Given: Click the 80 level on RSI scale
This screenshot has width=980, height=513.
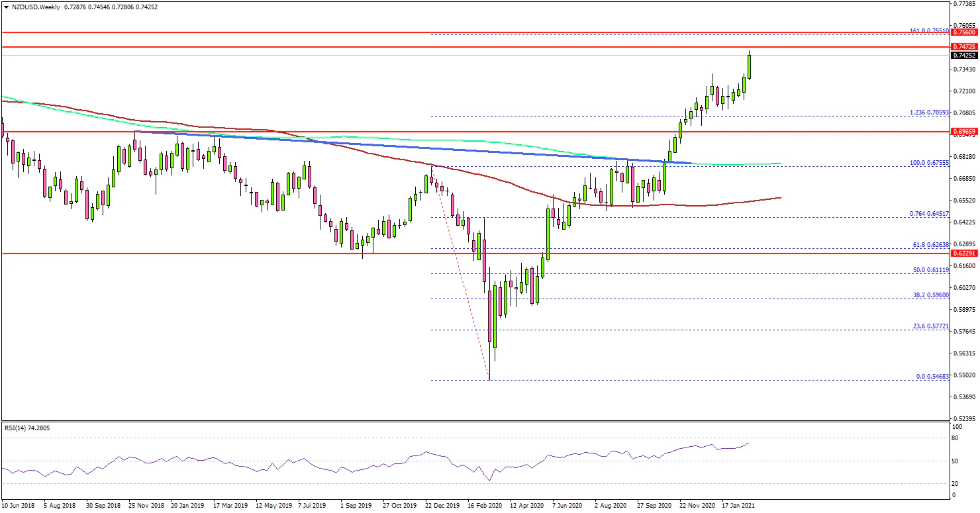Looking at the screenshot, I should [954, 438].
